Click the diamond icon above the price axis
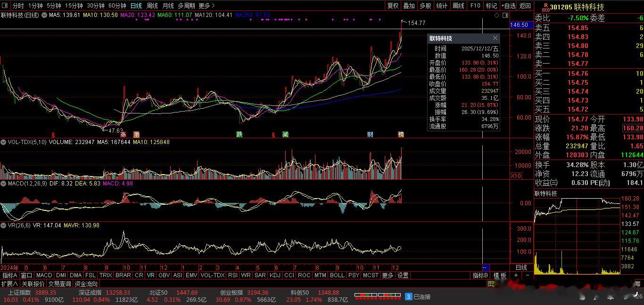The width and height of the screenshot is (644, 305). click(497, 15)
